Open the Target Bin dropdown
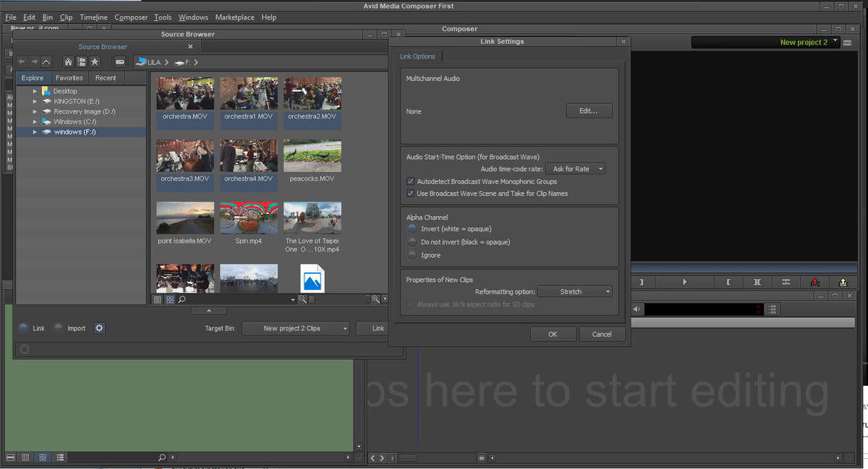This screenshot has height=469, width=868. tap(295, 327)
